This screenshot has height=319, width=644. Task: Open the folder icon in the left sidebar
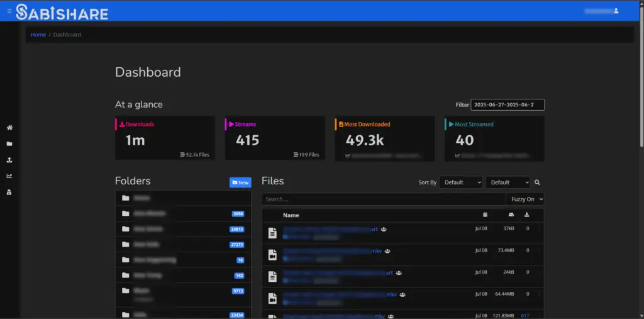coord(9,144)
